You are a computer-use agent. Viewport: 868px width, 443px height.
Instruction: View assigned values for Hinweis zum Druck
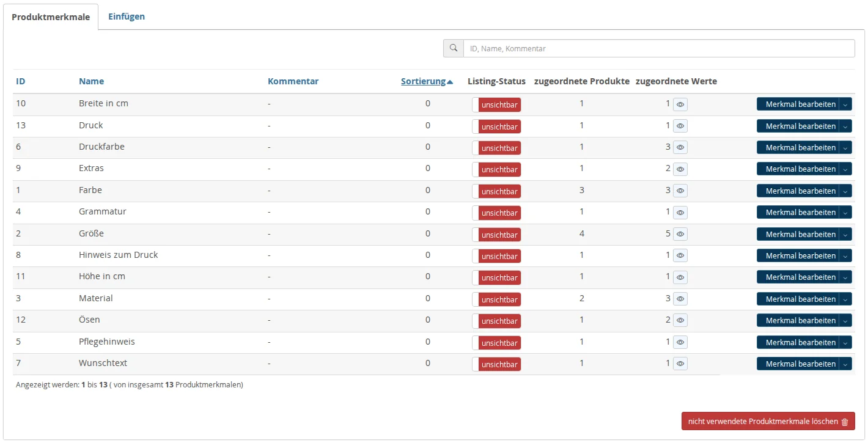[680, 255]
